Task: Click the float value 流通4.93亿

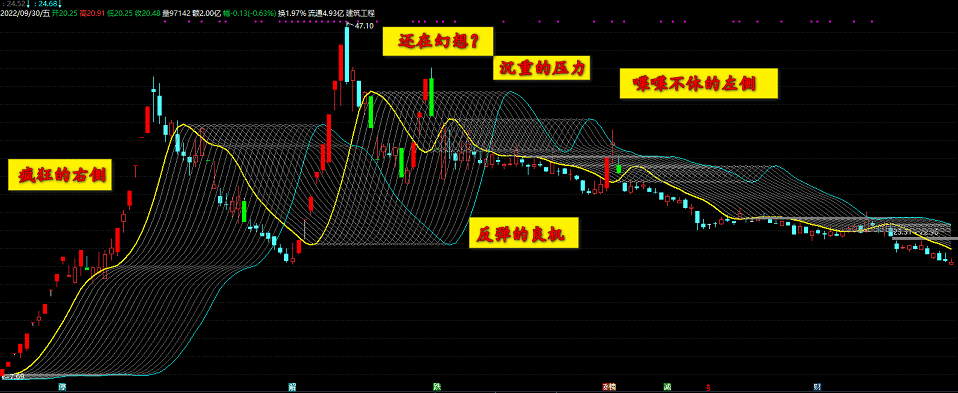Action: (x=327, y=12)
